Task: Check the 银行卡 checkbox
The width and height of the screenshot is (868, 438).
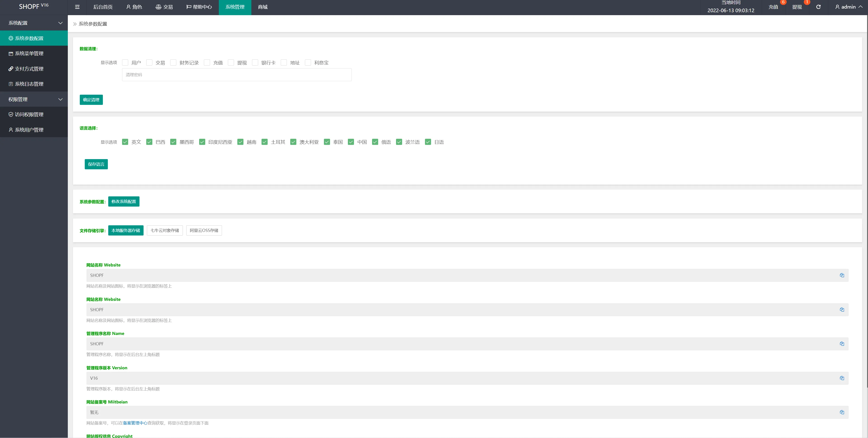Action: (255, 63)
